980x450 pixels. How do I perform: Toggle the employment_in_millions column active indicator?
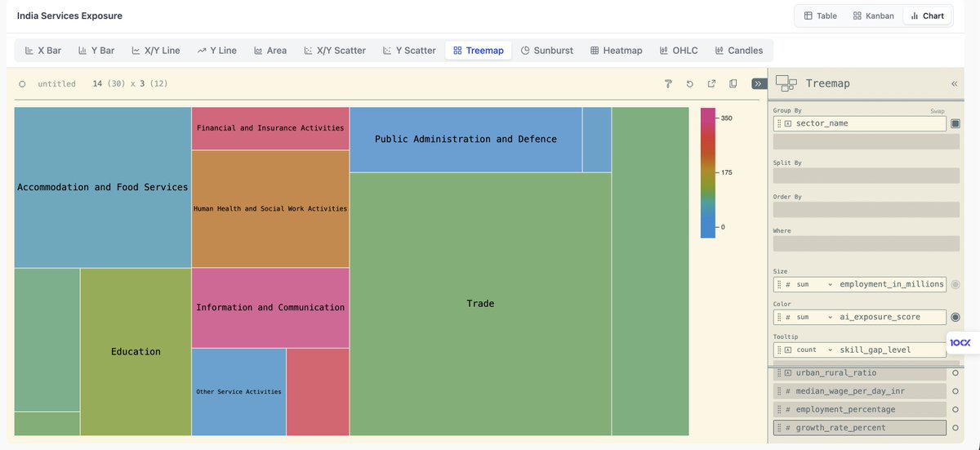[955, 284]
